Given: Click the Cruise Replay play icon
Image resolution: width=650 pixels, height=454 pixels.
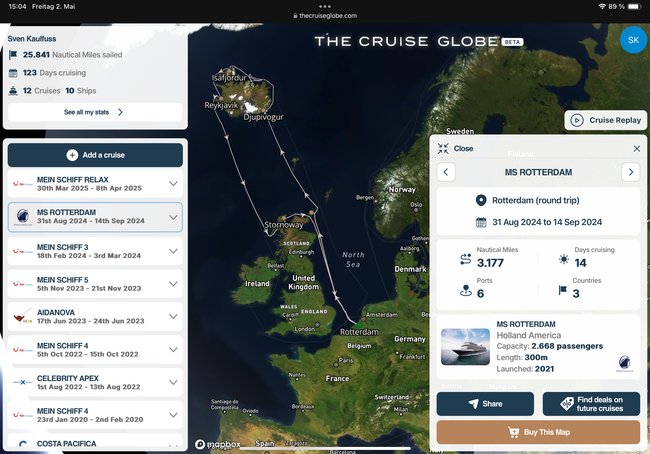Looking at the screenshot, I should (x=577, y=120).
